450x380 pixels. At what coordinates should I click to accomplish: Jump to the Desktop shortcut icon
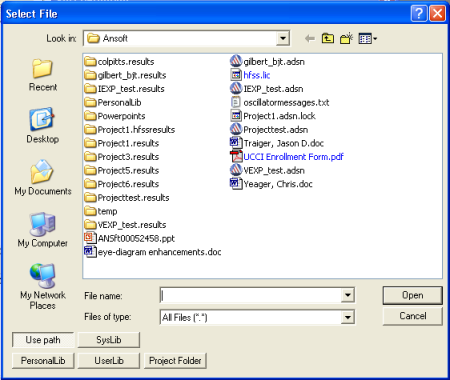coord(43,126)
